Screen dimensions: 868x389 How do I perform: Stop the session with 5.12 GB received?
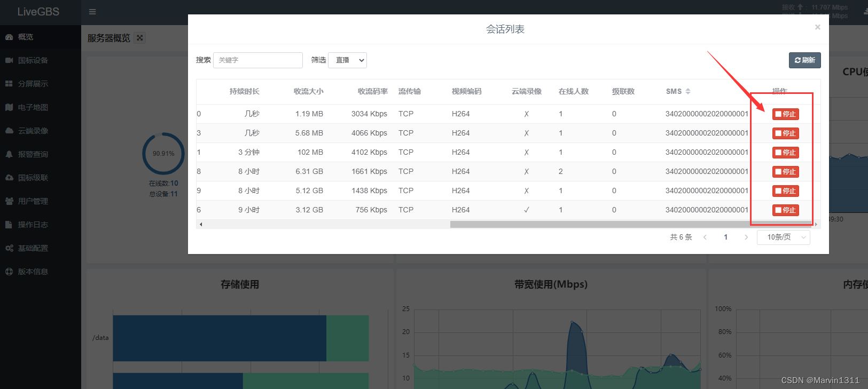[785, 191]
